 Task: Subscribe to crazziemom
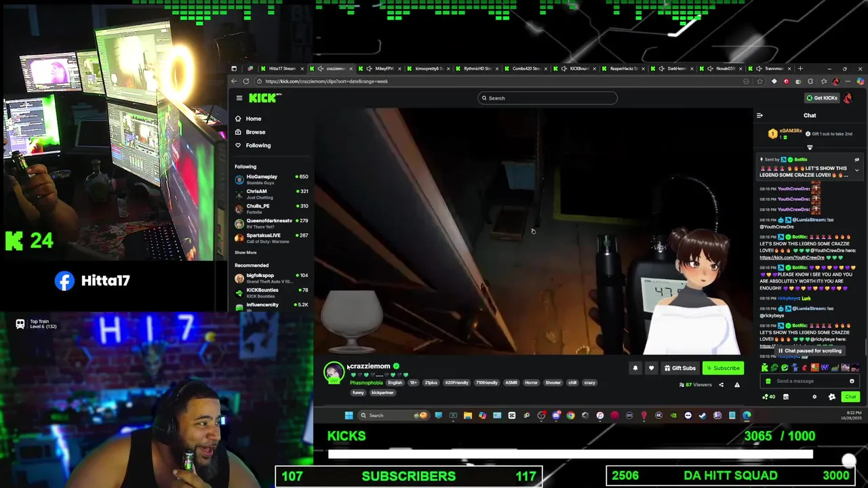722,368
